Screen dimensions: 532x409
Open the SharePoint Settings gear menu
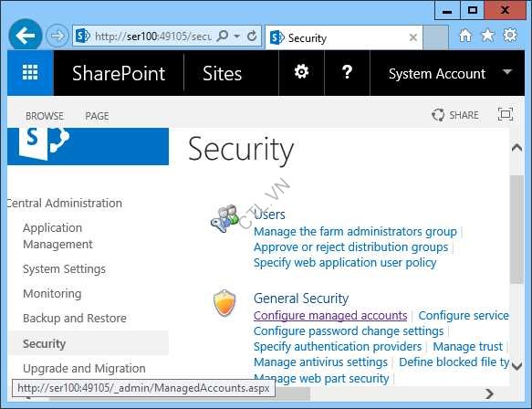click(x=301, y=72)
